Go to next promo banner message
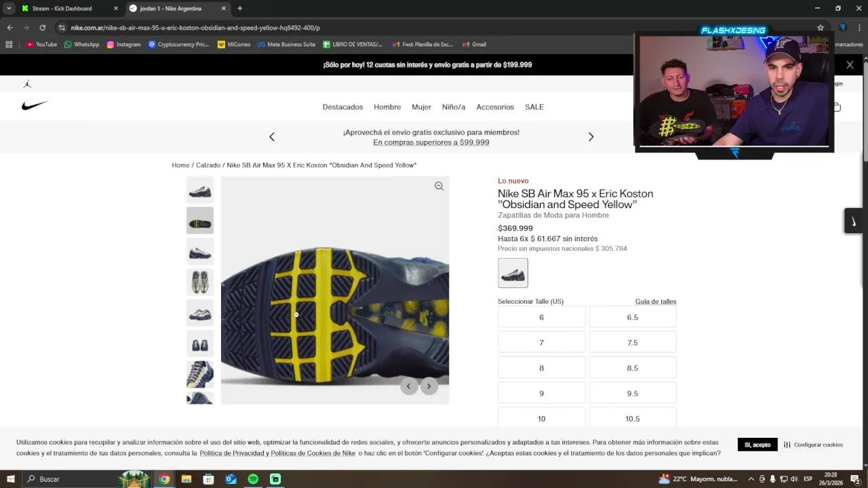This screenshot has width=868, height=488. (x=591, y=137)
